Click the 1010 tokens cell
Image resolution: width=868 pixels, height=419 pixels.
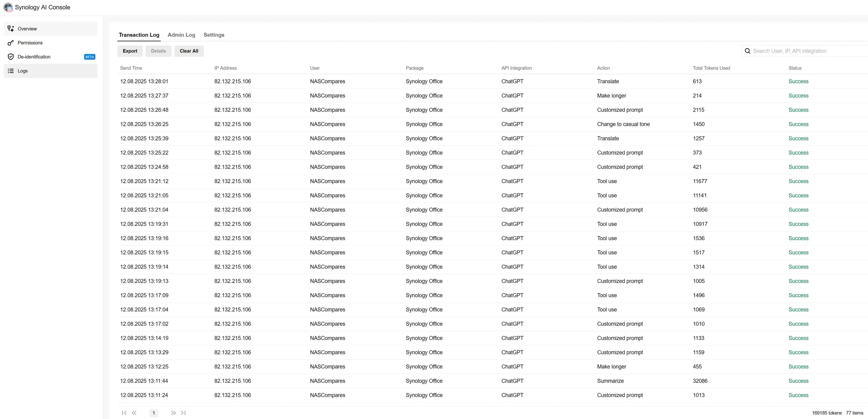click(x=698, y=324)
